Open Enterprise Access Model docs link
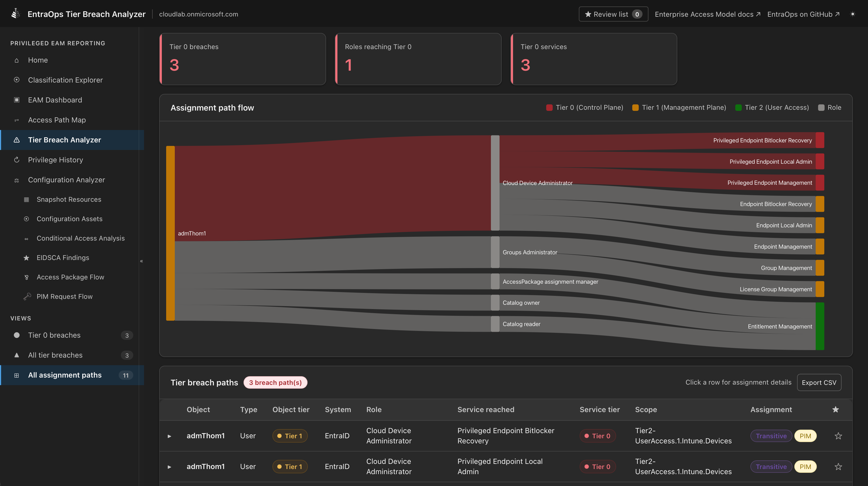This screenshot has width=868, height=486. [x=708, y=14]
